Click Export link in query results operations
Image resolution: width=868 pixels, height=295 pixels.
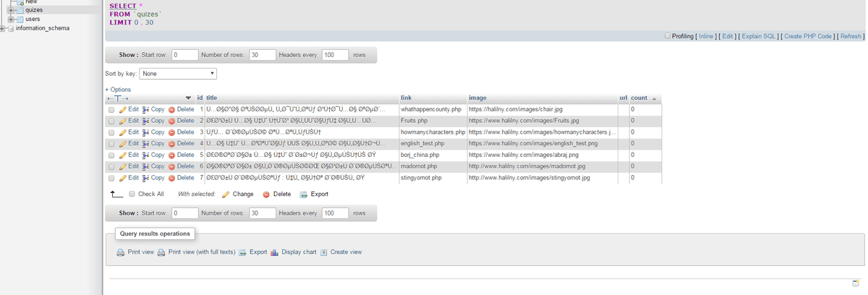tap(253, 252)
